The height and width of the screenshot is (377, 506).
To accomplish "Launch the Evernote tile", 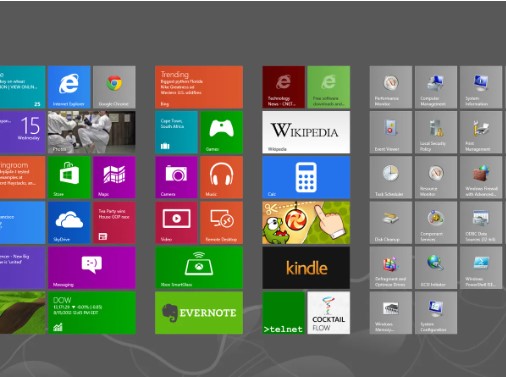I will (199, 313).
